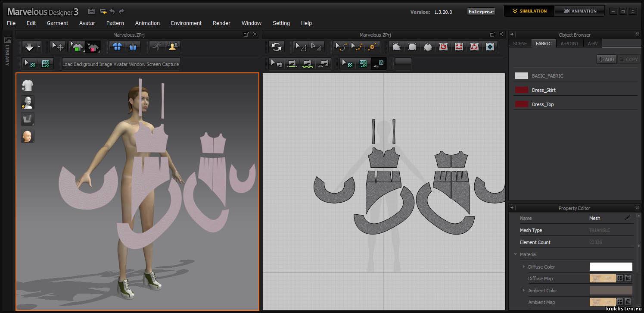The width and height of the screenshot is (644, 313).
Task: Select the rectangle pattern creation tool
Action: click(x=412, y=47)
